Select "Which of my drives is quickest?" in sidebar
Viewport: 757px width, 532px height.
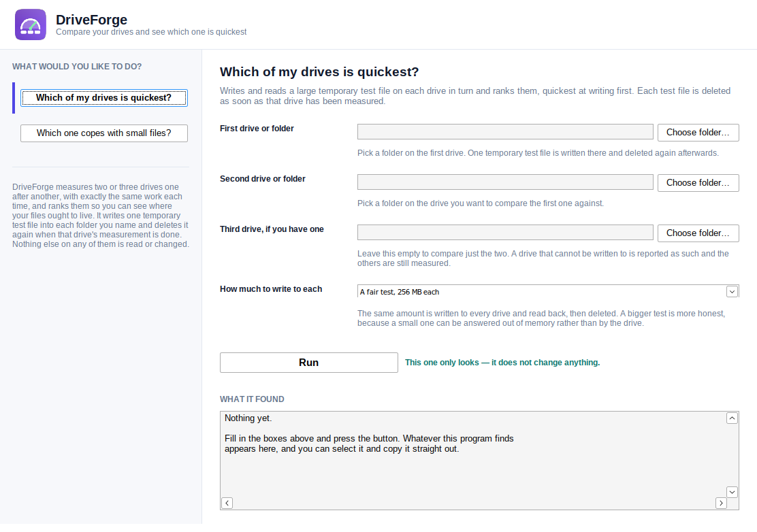tap(103, 98)
